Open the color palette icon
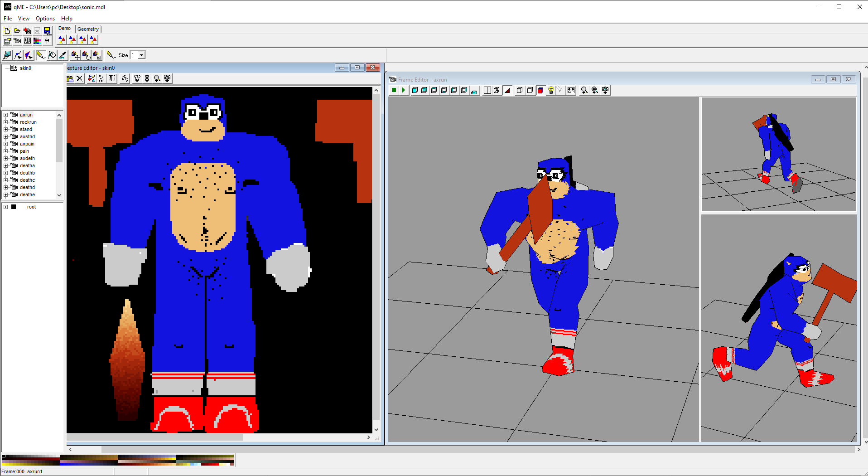This screenshot has width=868, height=476. 37,41
